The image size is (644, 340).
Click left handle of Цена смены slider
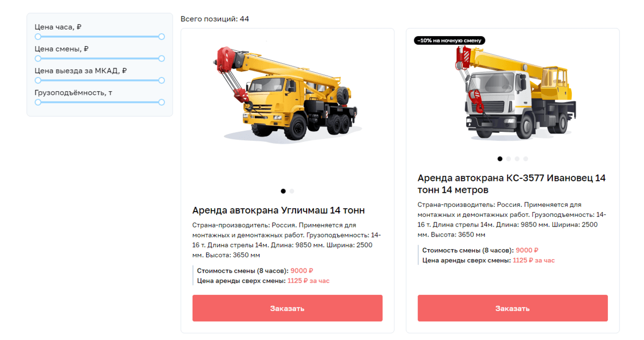pos(38,59)
